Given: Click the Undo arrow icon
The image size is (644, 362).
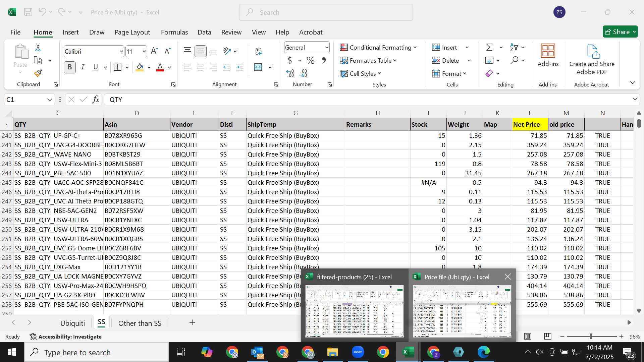Looking at the screenshot, I should pyautogui.click(x=42, y=12).
